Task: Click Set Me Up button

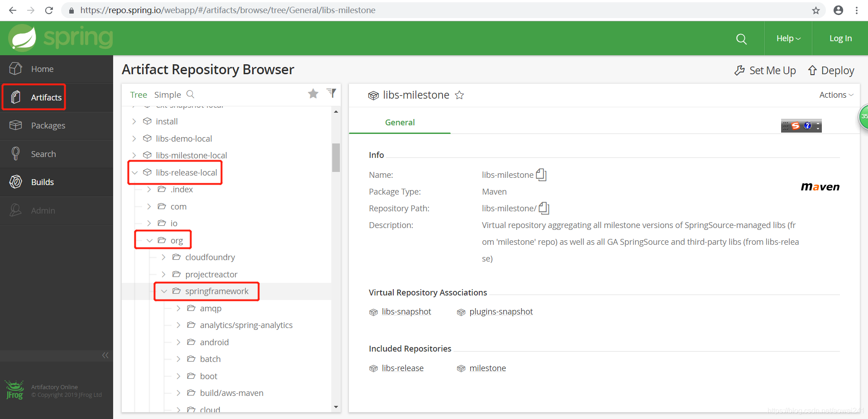Action: 765,71
